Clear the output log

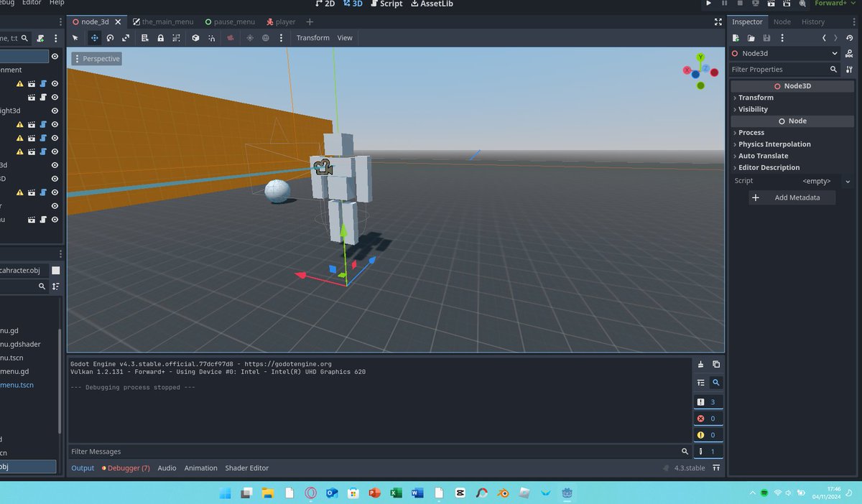pyautogui.click(x=701, y=365)
